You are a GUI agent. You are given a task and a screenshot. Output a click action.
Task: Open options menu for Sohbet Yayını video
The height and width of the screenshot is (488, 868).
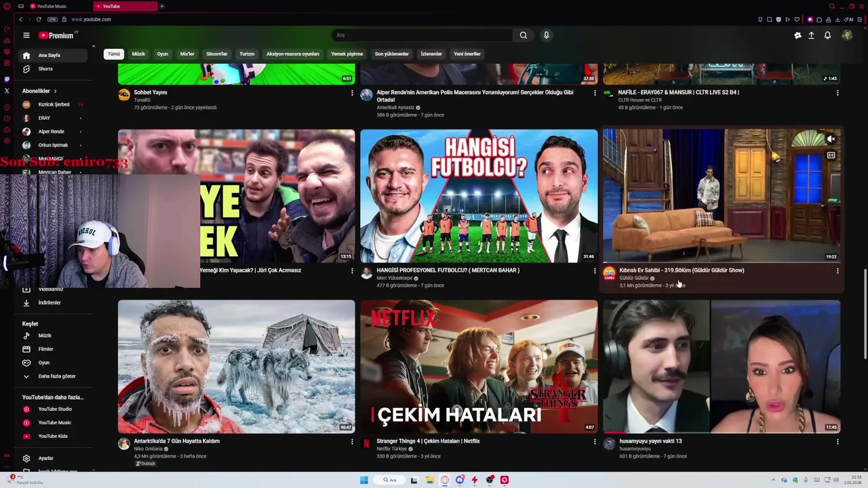(x=352, y=93)
